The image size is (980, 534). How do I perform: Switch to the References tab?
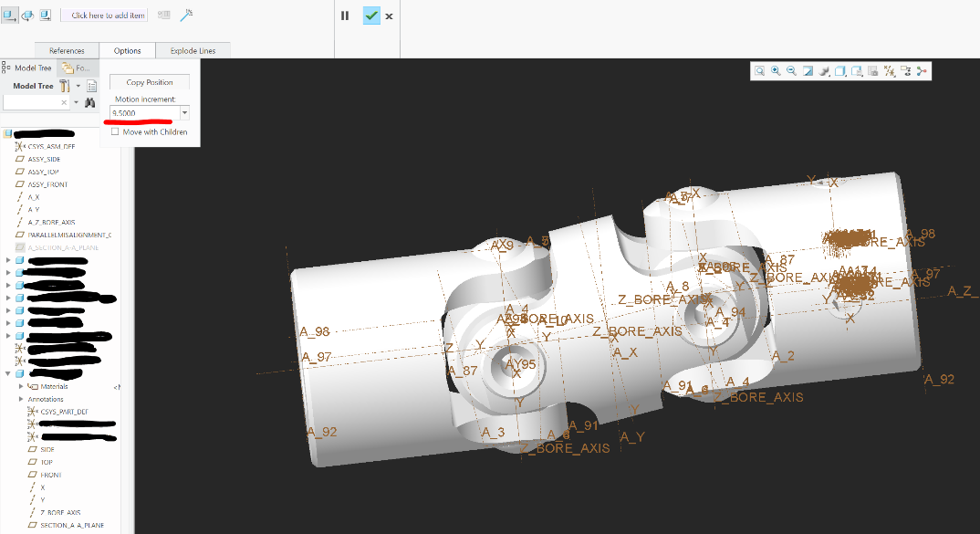67,50
